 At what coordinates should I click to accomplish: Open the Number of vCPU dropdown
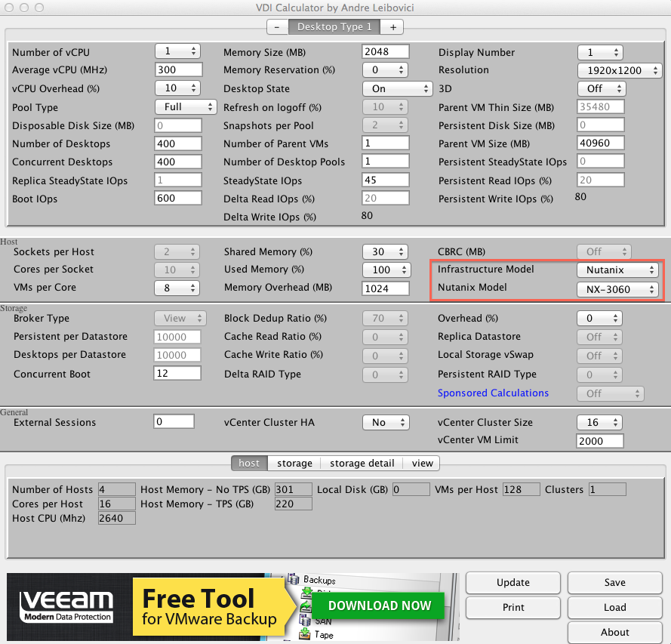point(177,51)
